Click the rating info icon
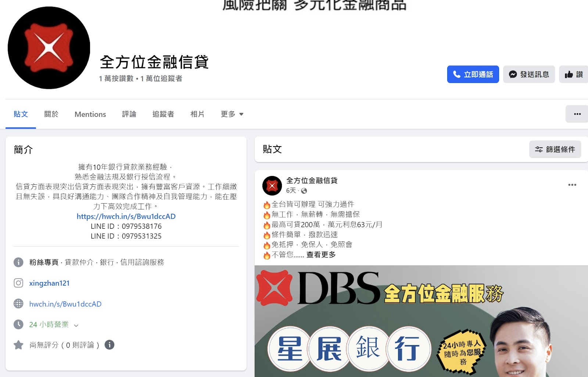Viewport: 588px width, 377px height. [x=110, y=345]
